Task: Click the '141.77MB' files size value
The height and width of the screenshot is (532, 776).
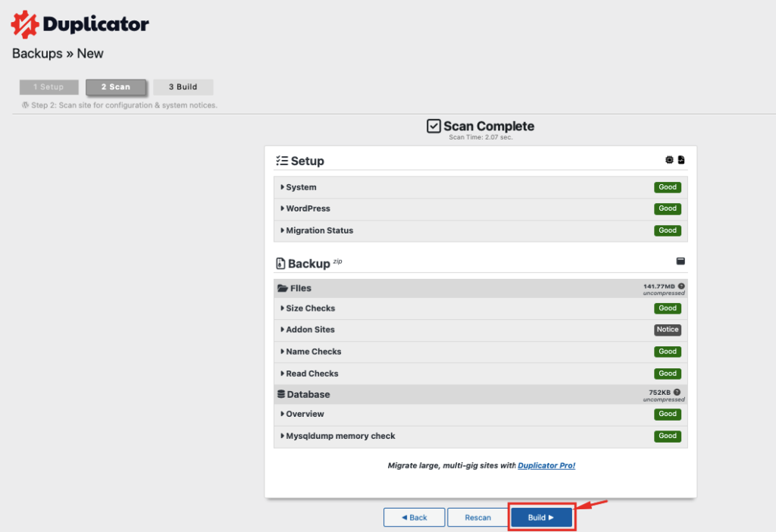Action: [x=659, y=286]
